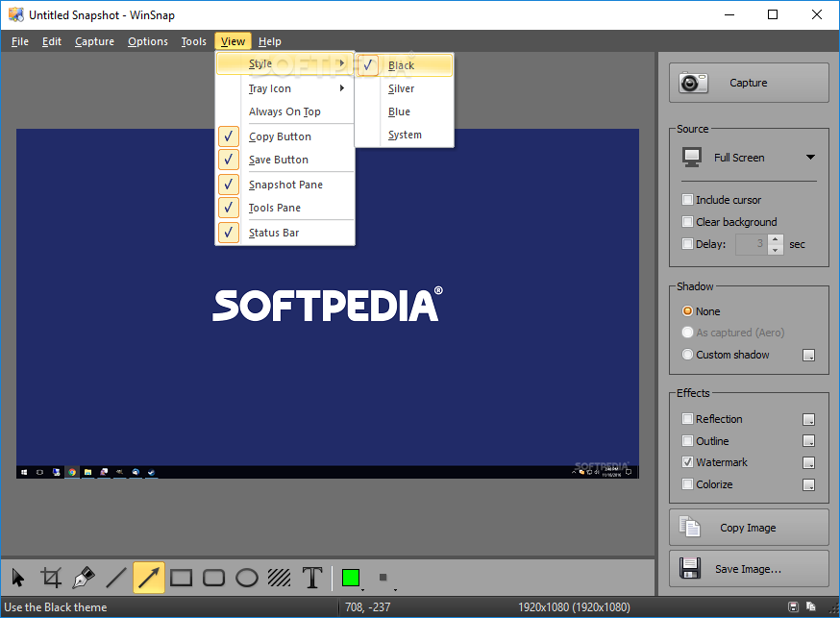This screenshot has width=840, height=618.
Task: Select the checked Black style
Action: (x=405, y=65)
